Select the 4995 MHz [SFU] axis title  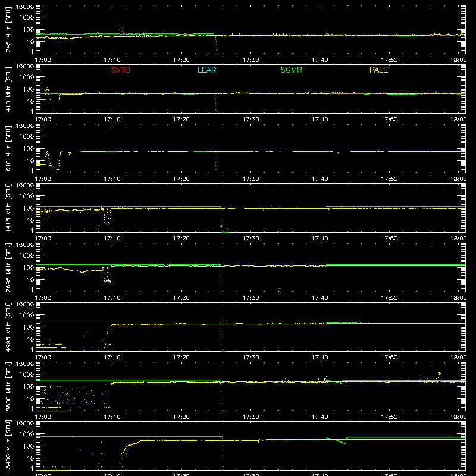pyautogui.click(x=8, y=327)
